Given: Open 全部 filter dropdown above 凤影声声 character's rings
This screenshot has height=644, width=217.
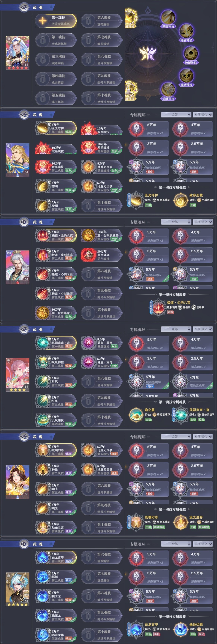Looking at the screenshot, I should 176,329.
